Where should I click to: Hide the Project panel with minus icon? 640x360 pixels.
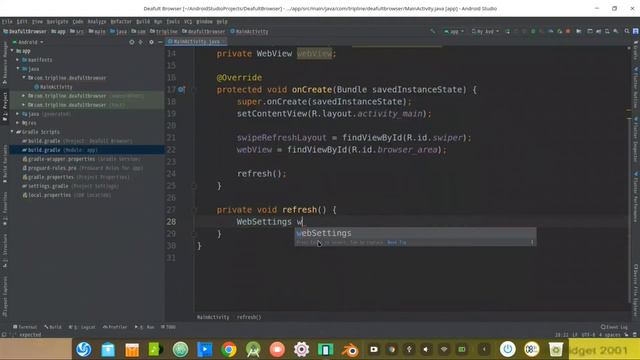point(160,42)
